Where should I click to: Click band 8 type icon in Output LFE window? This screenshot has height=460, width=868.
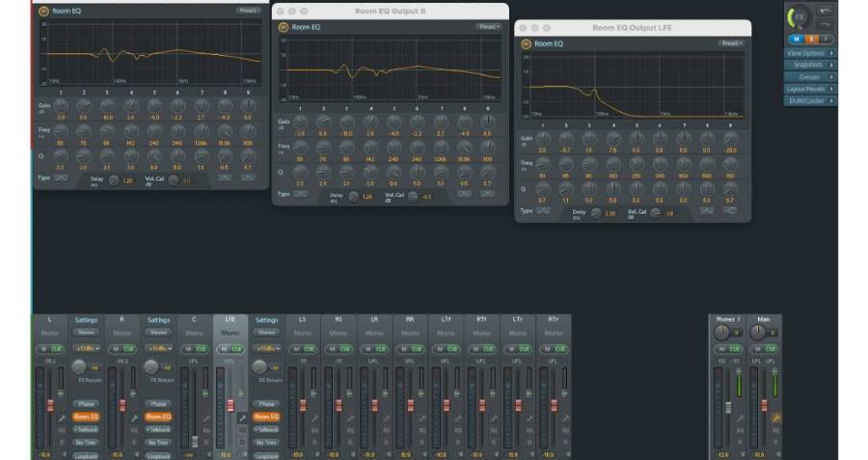[x=706, y=210]
